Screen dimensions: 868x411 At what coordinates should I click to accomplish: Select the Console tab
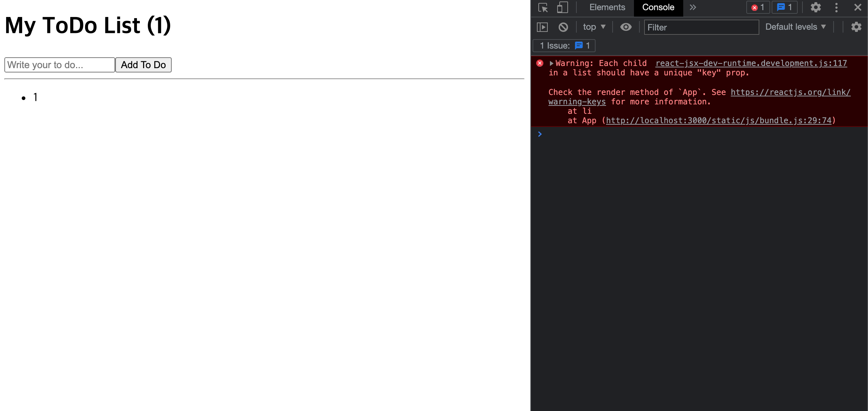[658, 8]
